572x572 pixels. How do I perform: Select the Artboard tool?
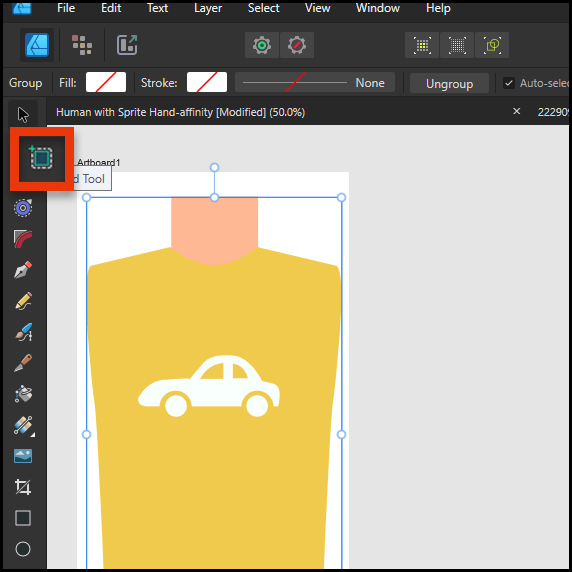pyautogui.click(x=42, y=158)
